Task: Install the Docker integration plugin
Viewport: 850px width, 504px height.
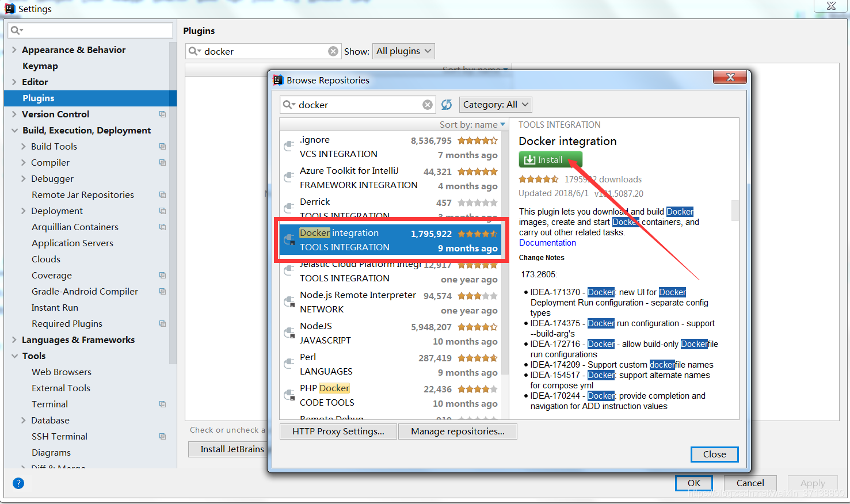Action: [550, 159]
